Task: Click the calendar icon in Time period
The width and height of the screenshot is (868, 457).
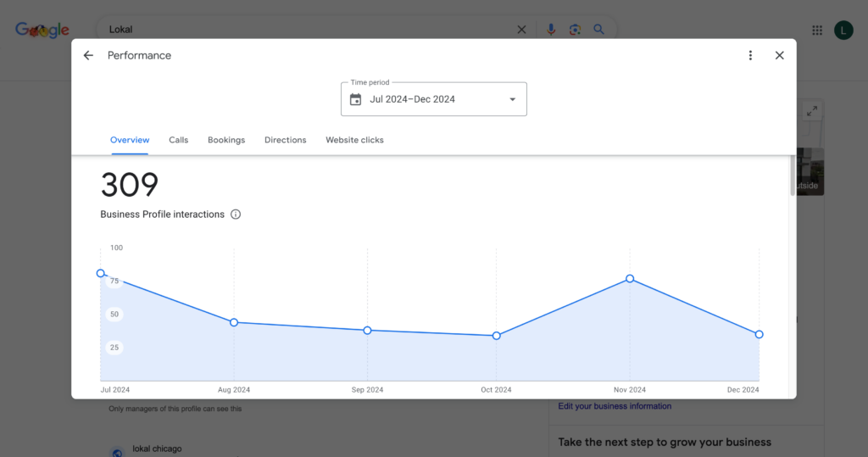Action: (x=356, y=99)
